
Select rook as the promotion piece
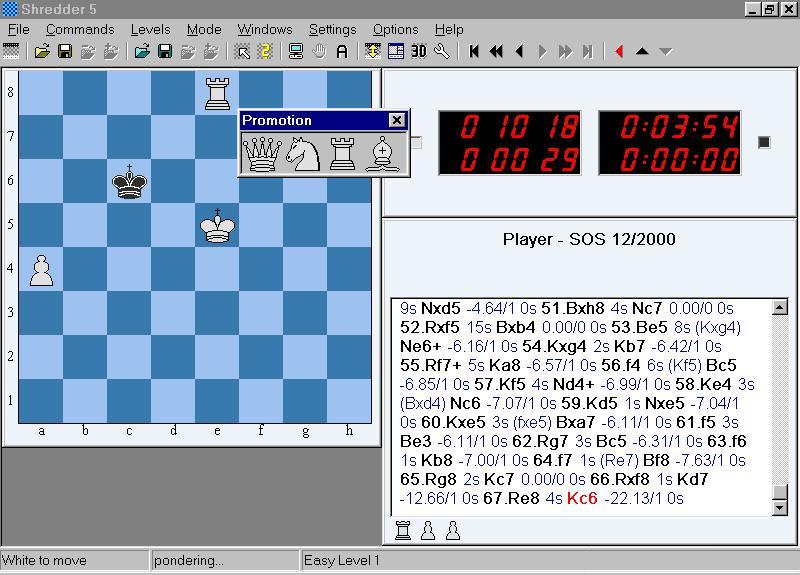click(342, 154)
